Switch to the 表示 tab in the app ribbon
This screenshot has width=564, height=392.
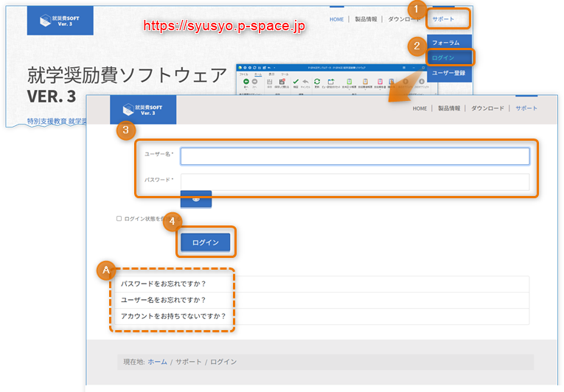271,74
